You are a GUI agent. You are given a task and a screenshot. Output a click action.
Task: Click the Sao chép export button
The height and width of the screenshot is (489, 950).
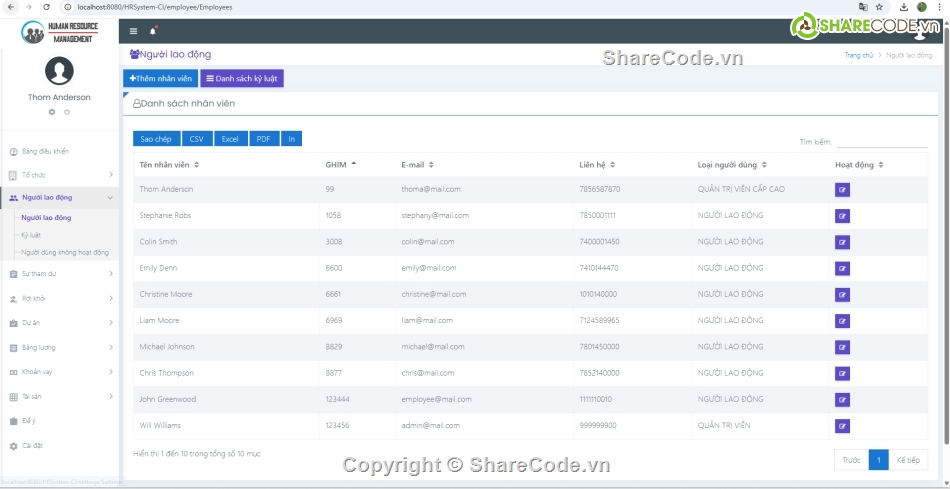(156, 139)
